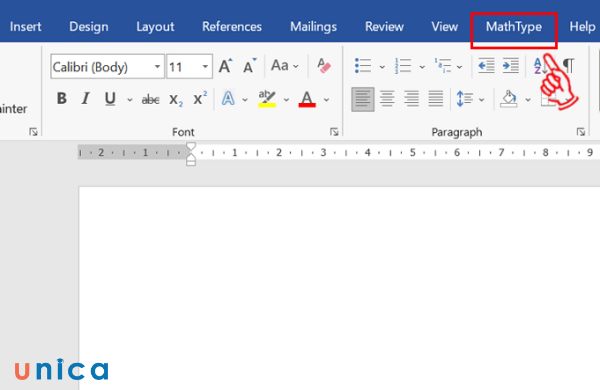600x390 pixels.
Task: Open the Insert ribbon tab
Action: 25,26
